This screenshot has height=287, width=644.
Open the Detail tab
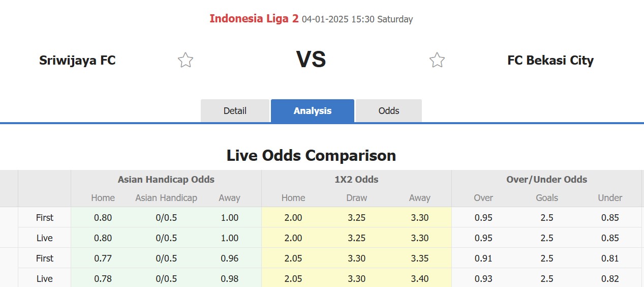235,111
